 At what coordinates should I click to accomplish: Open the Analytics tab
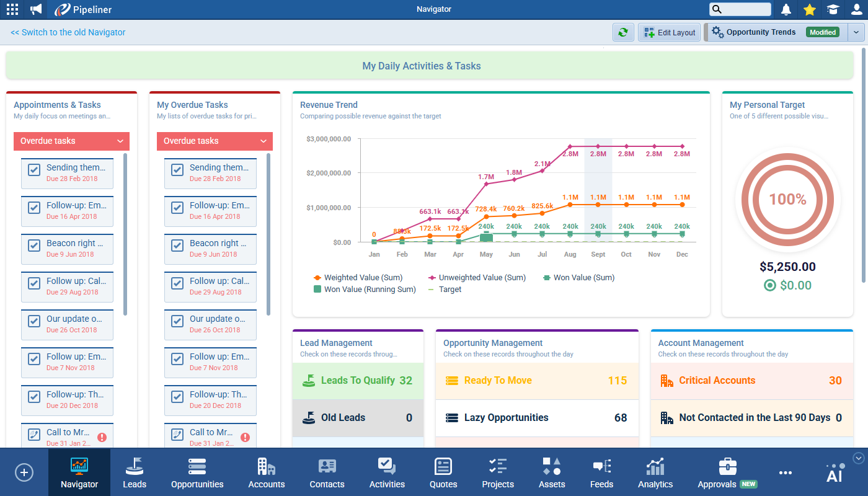tap(655, 473)
